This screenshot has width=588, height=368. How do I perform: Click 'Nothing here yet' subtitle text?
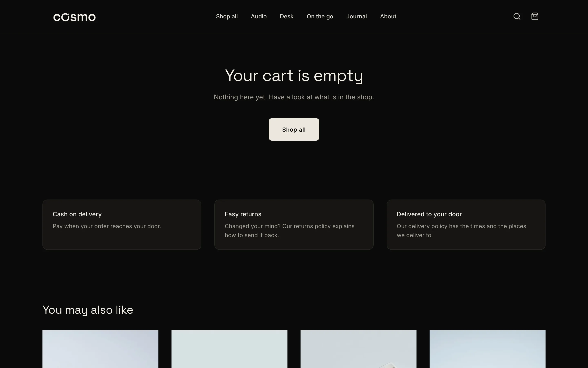(x=294, y=97)
